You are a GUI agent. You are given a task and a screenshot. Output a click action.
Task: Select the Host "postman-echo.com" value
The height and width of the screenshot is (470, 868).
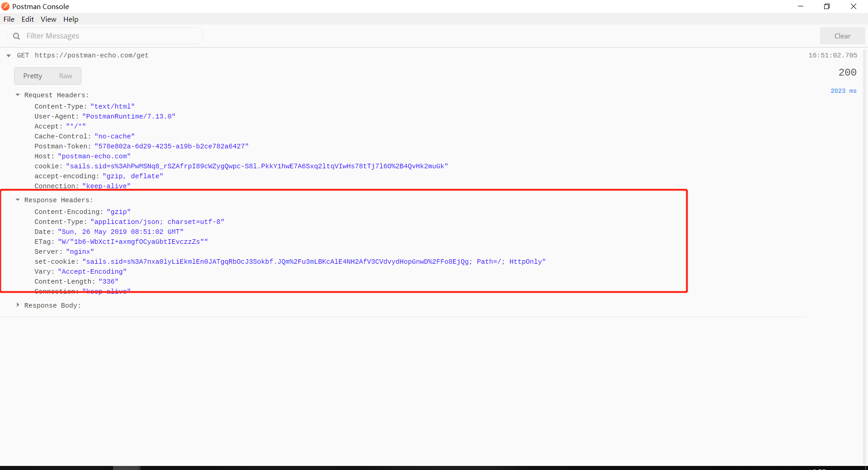click(x=94, y=156)
